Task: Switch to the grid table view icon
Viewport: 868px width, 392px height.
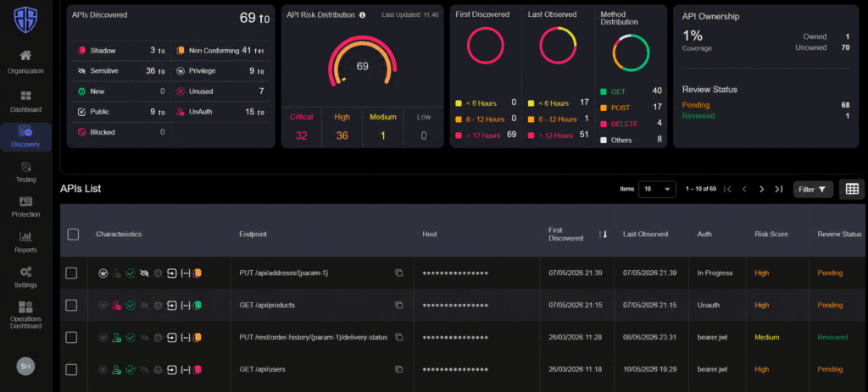Action: [852, 189]
